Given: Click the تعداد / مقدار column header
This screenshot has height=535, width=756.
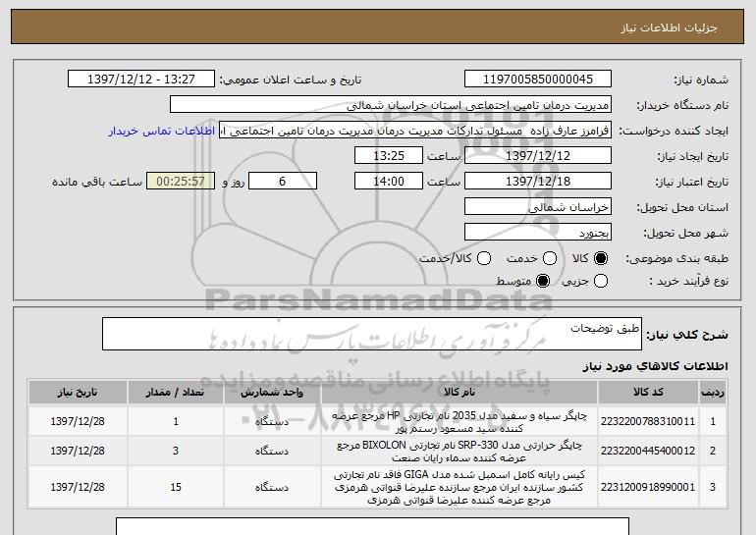Looking at the screenshot, I should coord(176,393).
